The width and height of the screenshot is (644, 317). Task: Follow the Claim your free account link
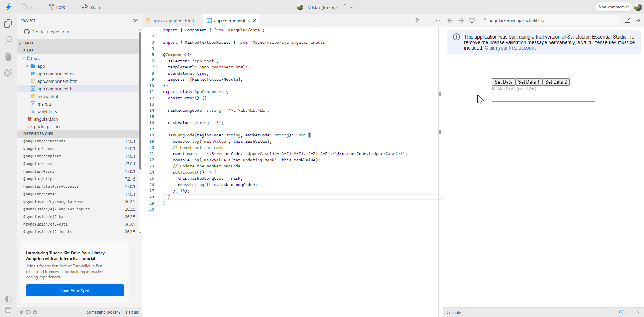click(510, 48)
